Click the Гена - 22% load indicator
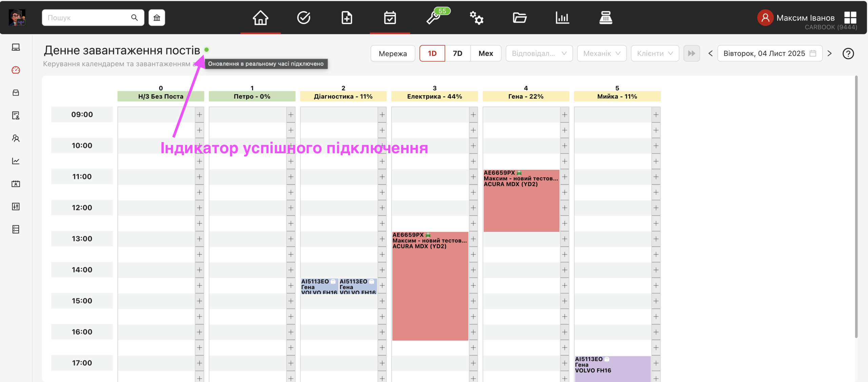This screenshot has width=868, height=382. [526, 96]
